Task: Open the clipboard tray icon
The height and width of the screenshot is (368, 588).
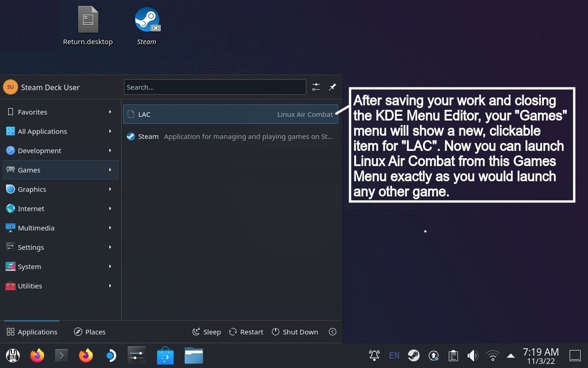Action: pyautogui.click(x=453, y=355)
